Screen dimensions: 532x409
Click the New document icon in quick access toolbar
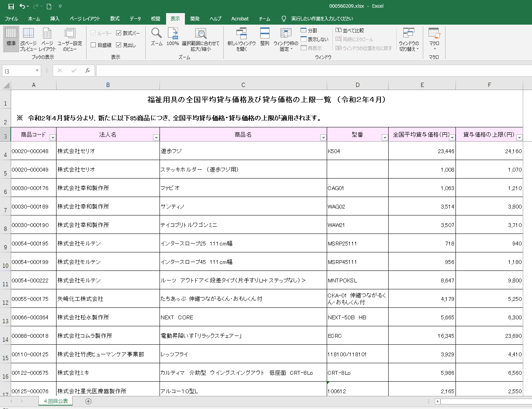pyautogui.click(x=49, y=6)
